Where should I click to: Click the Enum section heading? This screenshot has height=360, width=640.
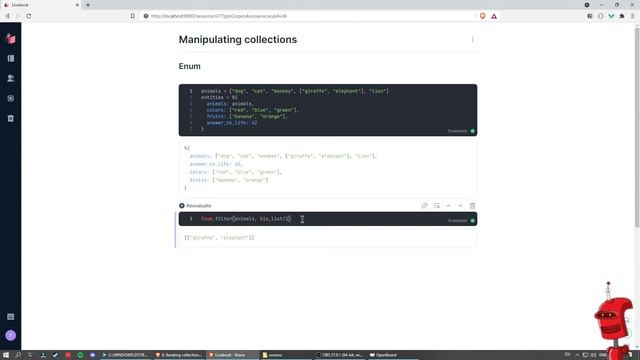pos(189,66)
